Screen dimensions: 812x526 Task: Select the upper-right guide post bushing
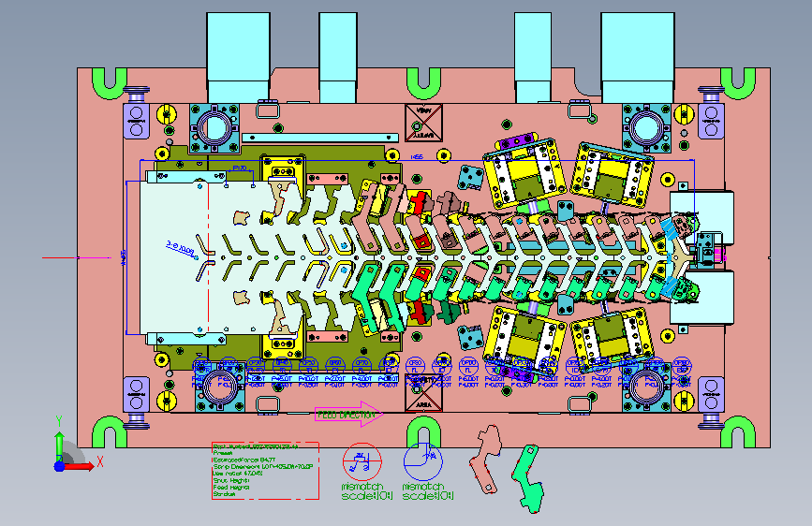tap(646, 128)
